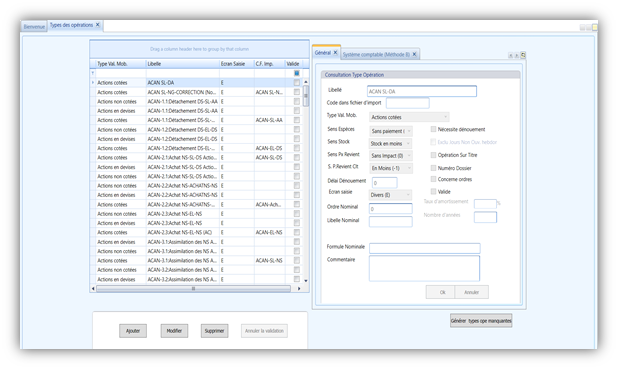This screenshot has width=618, height=369.
Task: Open the tab list icon beside tab arrows
Action: (x=523, y=55)
